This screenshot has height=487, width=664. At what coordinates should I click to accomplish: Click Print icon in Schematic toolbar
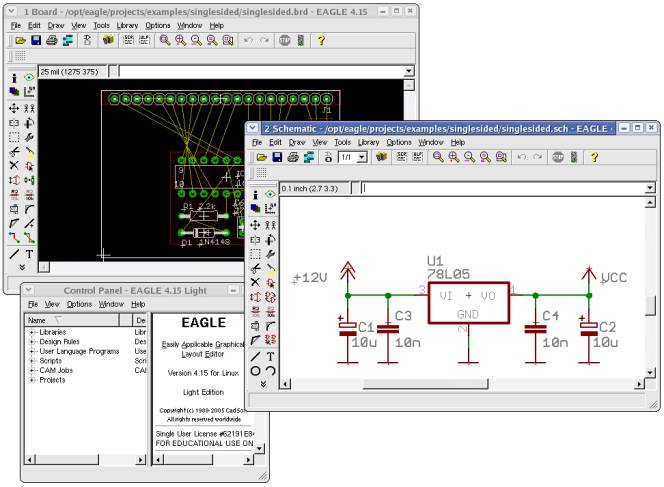pos(293,157)
